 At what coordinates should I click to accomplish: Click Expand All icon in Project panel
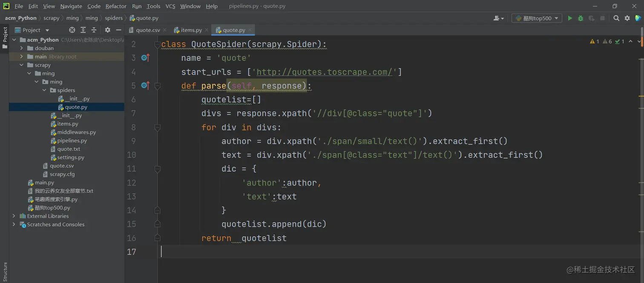tap(83, 30)
